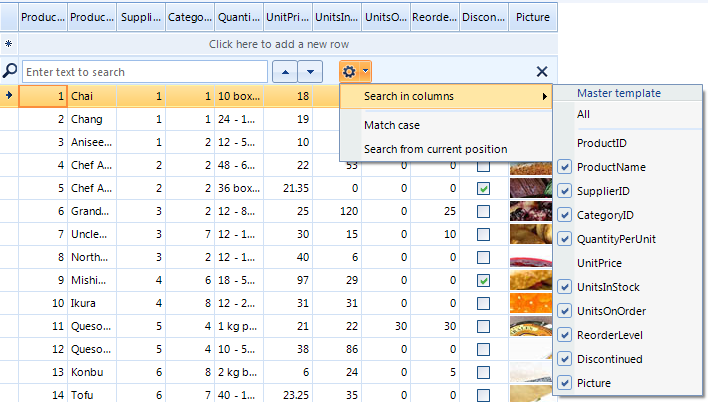Click the new row asterisk indicator
The image size is (708, 402).
coord(9,44)
